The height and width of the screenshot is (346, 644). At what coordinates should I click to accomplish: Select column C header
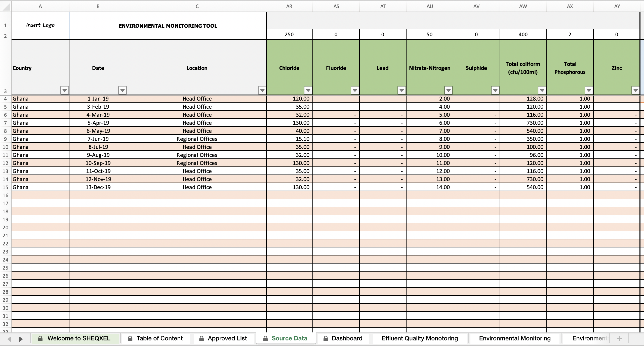197,7
